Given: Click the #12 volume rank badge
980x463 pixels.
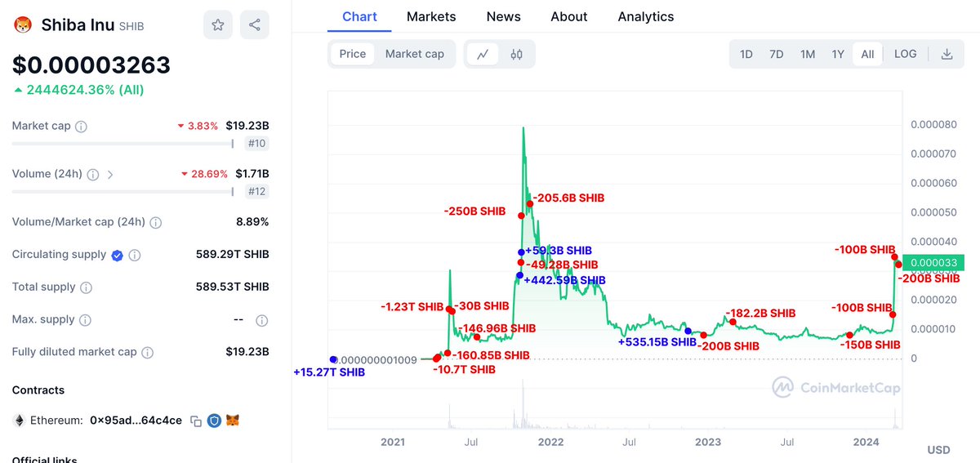Looking at the screenshot, I should point(257,192).
